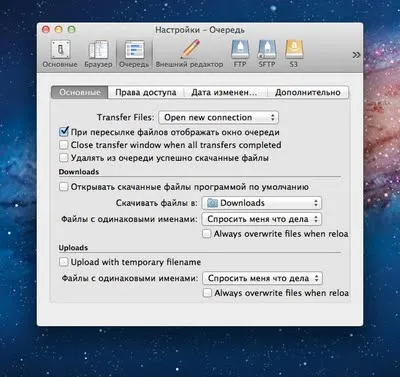Enable Удалять из очереди успешно скачанные файлы
400x377 pixels.
(63, 157)
